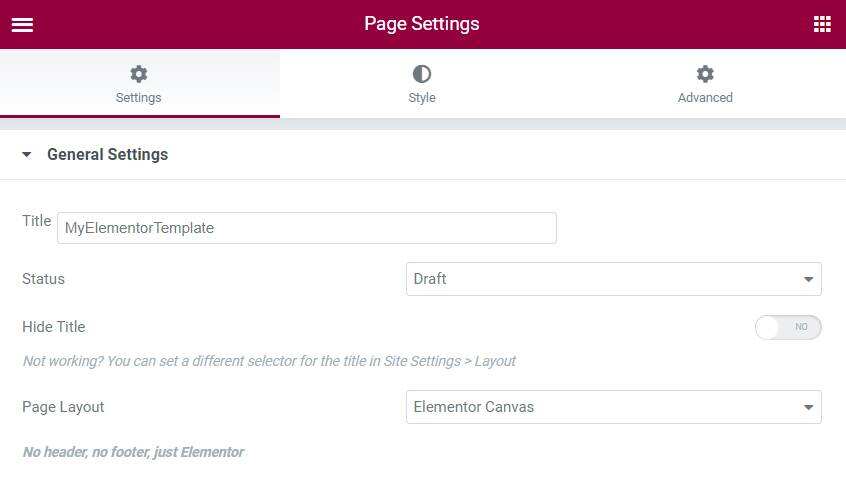The width and height of the screenshot is (846, 479).
Task: Open the hamburger menu icon
Action: click(x=22, y=24)
